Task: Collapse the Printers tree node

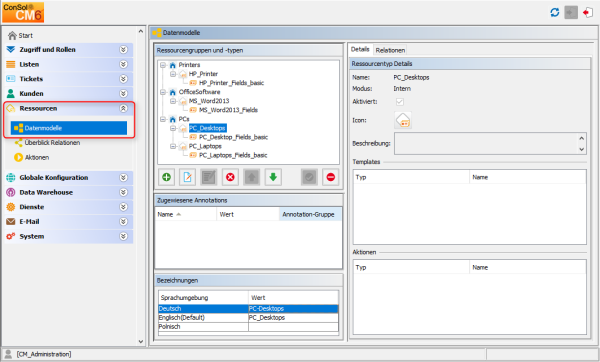Action: coord(163,65)
